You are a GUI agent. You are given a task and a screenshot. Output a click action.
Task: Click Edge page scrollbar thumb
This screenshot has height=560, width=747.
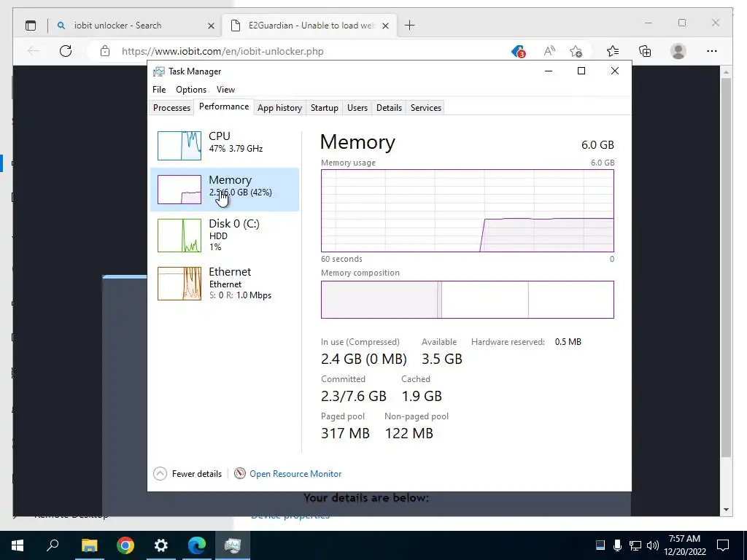(x=726, y=268)
